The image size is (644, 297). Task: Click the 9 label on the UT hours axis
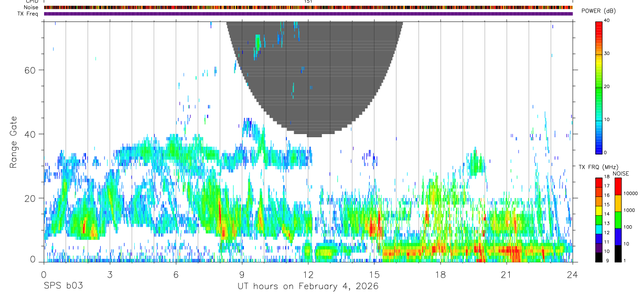[x=242, y=274]
